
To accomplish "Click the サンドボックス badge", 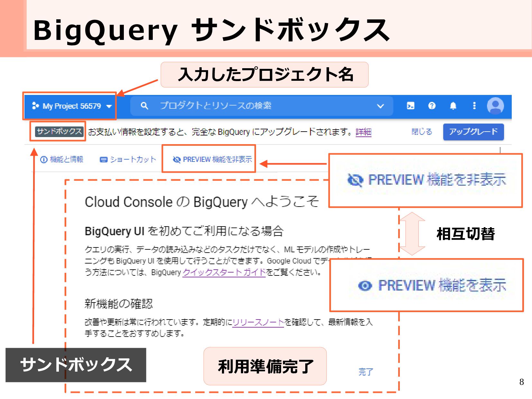I will 59,131.
